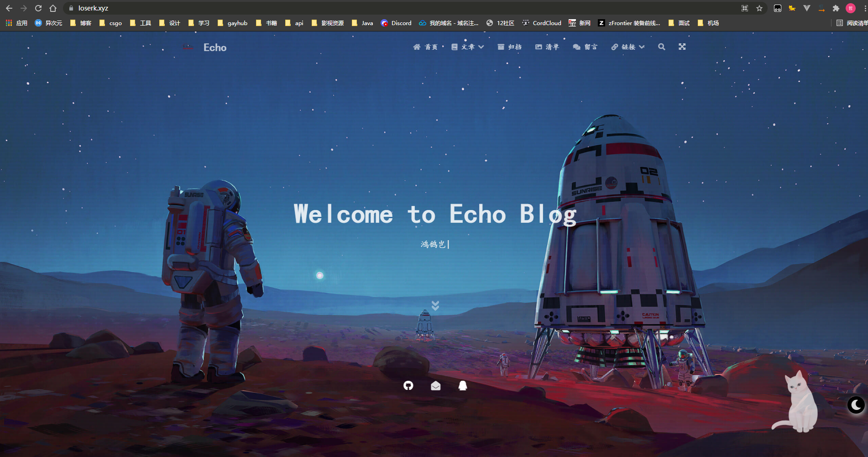
Task: Expand the gayhub bookmark folder
Action: point(233,23)
